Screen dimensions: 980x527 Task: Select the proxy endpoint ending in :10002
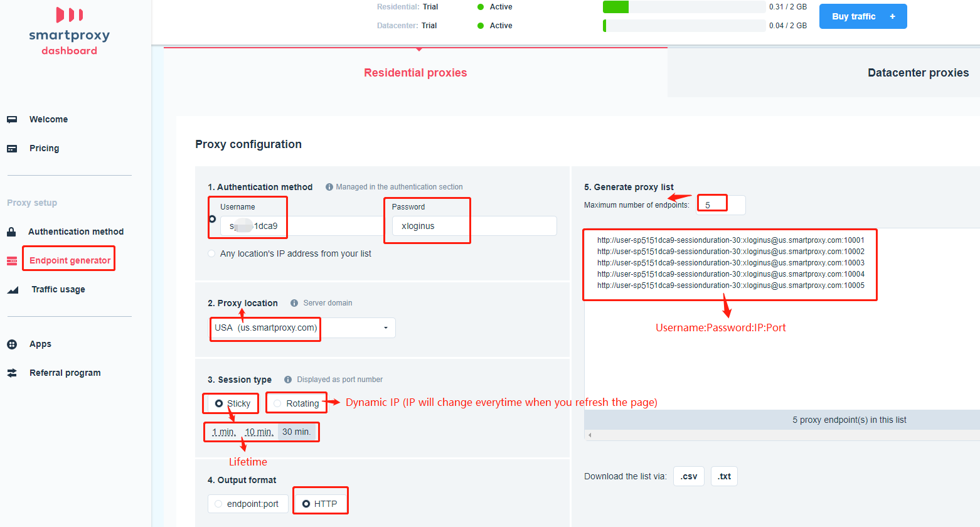click(730, 252)
